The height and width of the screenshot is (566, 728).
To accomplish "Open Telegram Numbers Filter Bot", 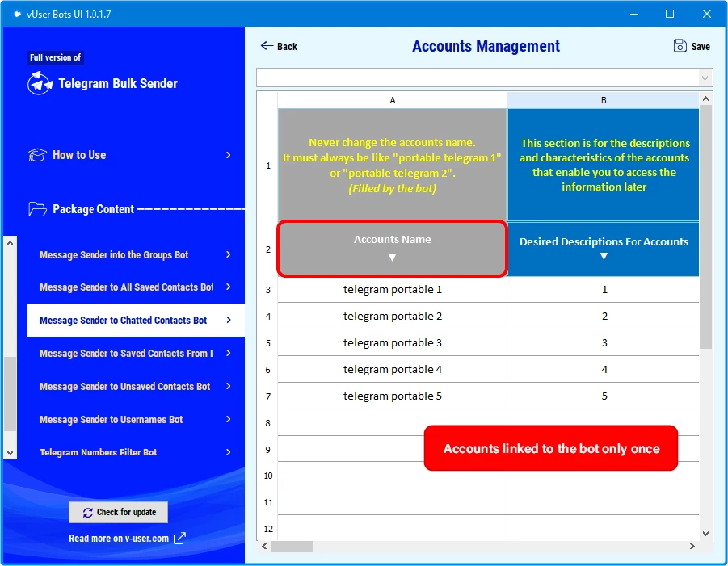I will point(136,452).
